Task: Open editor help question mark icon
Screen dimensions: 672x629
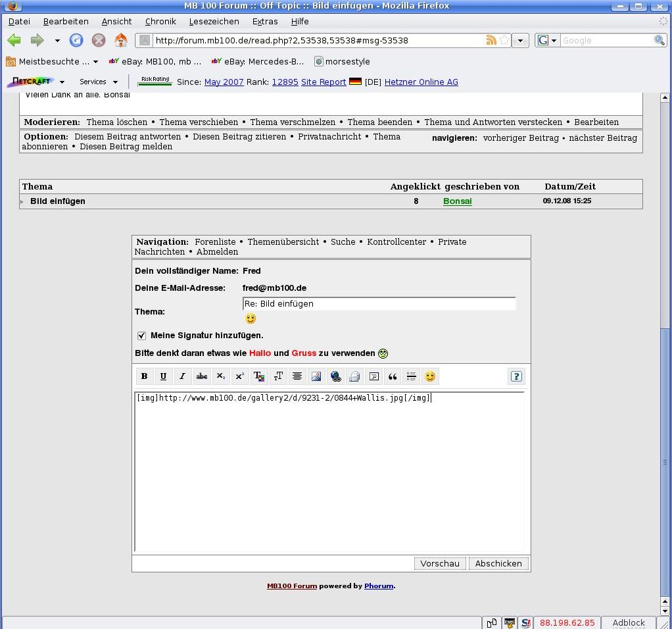Action: point(516,376)
